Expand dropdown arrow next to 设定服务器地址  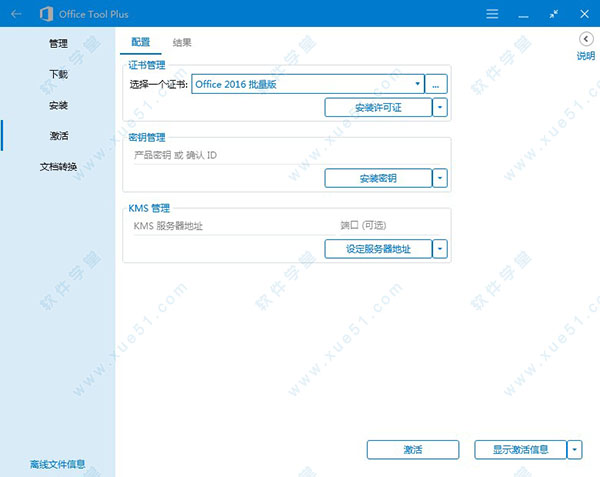440,249
